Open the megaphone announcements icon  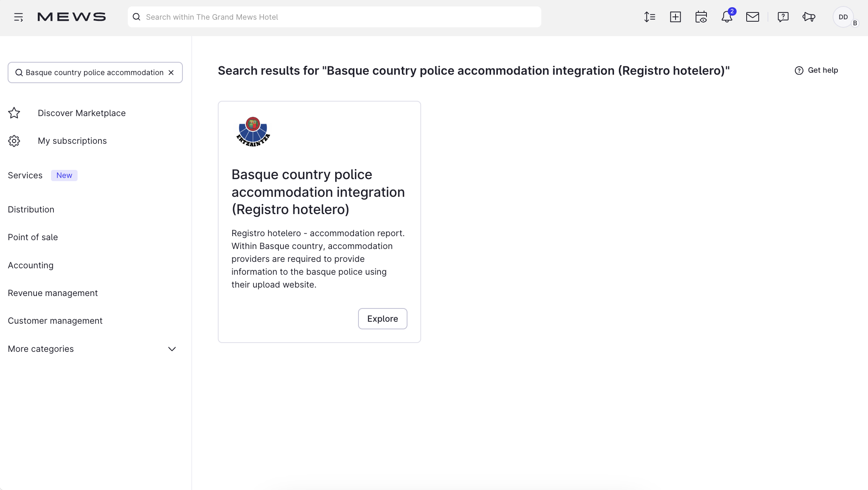(809, 17)
